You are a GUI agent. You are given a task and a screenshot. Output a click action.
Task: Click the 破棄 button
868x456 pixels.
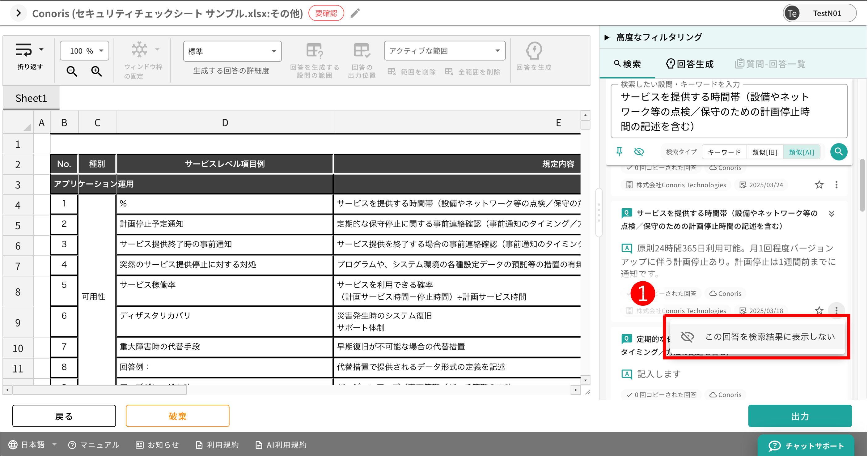[x=177, y=416]
